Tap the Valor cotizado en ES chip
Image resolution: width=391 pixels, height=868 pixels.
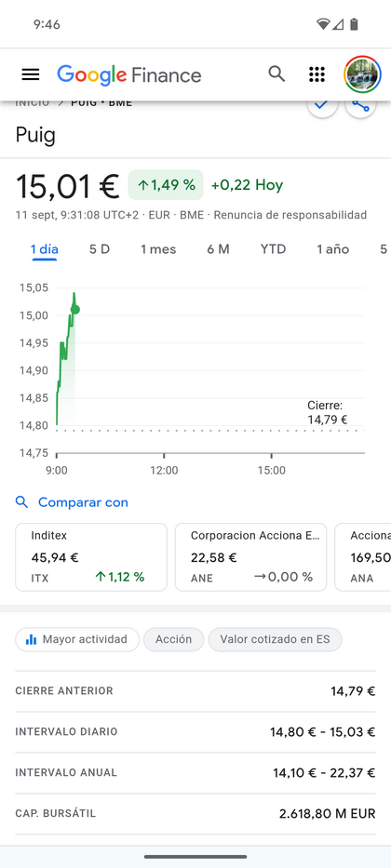pyautogui.click(x=275, y=639)
